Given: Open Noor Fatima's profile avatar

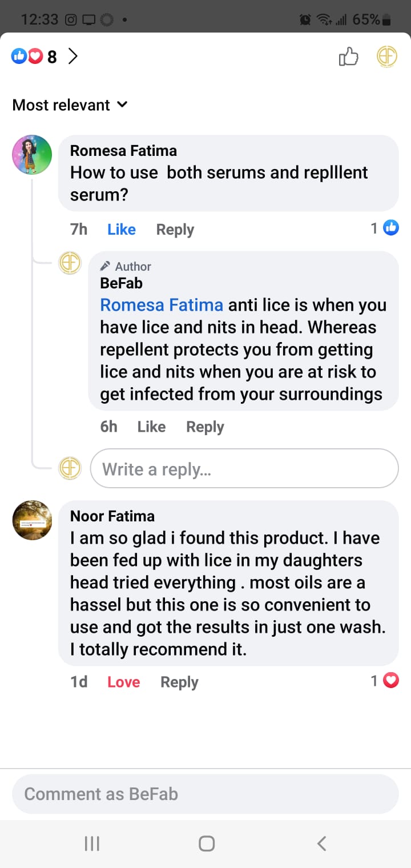Looking at the screenshot, I should click(32, 520).
